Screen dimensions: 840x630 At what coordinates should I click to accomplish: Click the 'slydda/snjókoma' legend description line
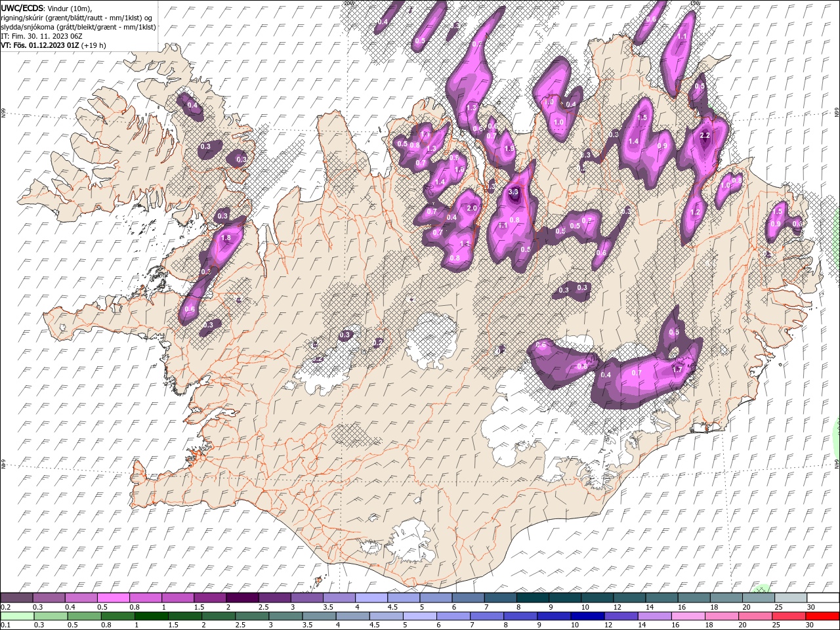(78, 27)
